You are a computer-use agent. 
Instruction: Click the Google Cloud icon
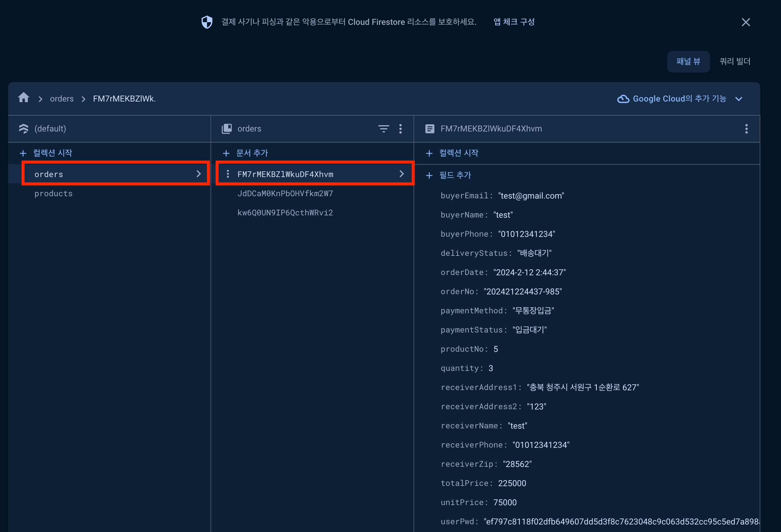[x=623, y=99]
